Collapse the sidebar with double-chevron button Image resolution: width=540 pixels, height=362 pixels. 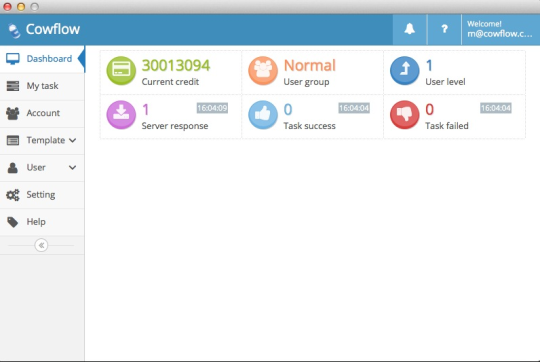click(41, 245)
